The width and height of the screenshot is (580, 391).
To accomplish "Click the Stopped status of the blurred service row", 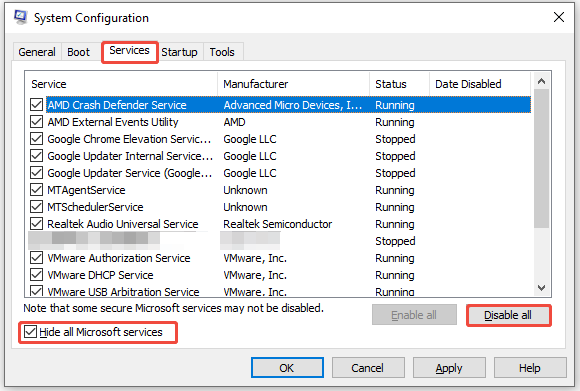I will (395, 241).
